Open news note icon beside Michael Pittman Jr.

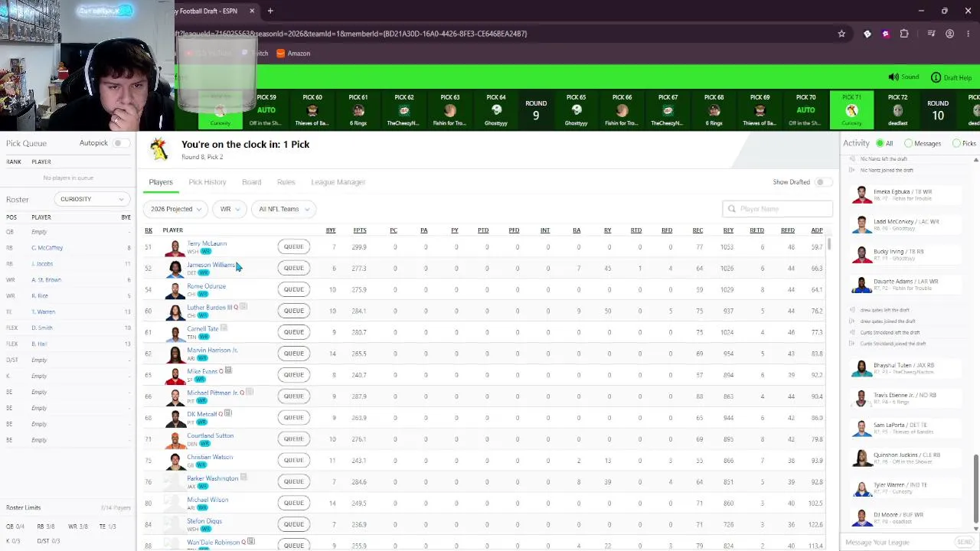point(250,393)
